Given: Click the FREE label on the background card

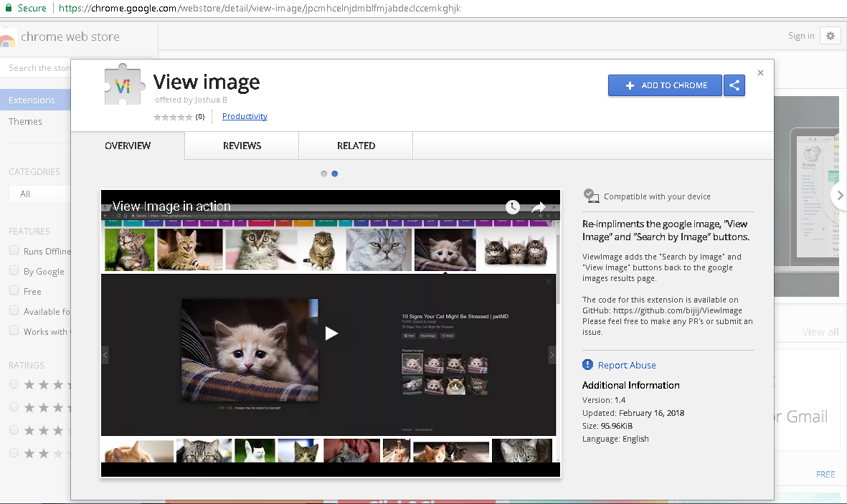Looking at the screenshot, I should click(x=825, y=475).
